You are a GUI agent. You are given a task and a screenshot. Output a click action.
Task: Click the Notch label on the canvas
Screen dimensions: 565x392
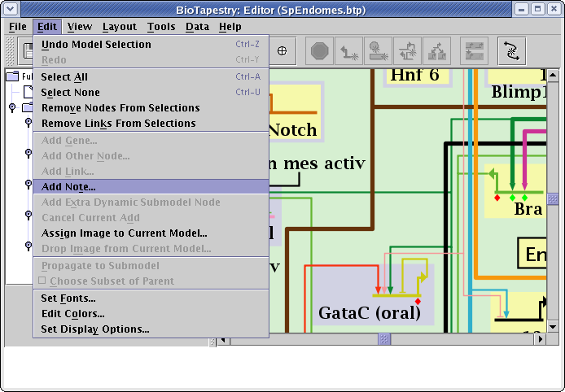pos(291,129)
